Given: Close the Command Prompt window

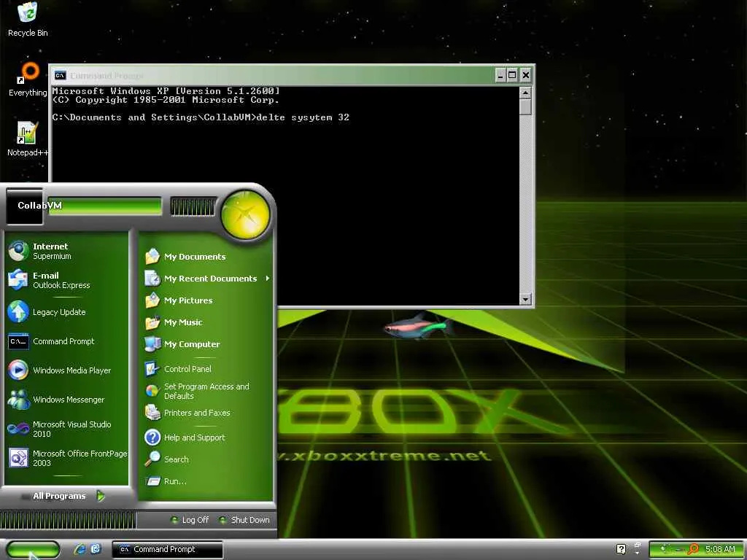Looking at the screenshot, I should 525,75.
